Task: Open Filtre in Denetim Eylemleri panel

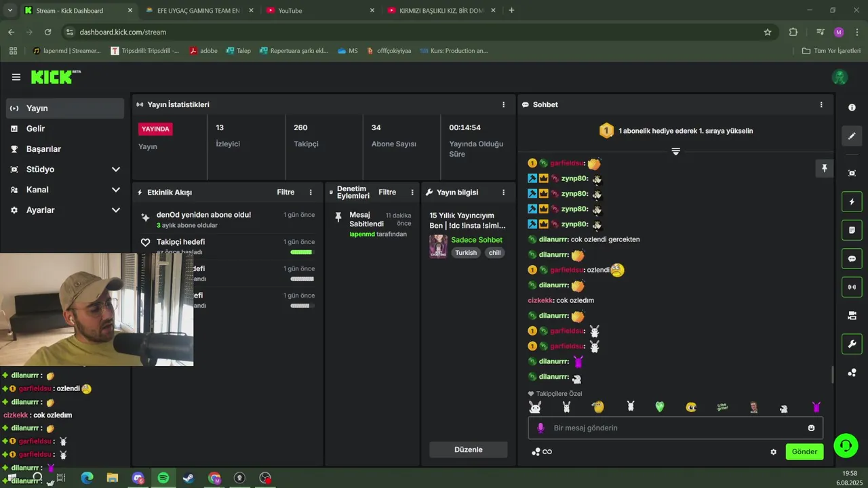Action: coord(387,192)
